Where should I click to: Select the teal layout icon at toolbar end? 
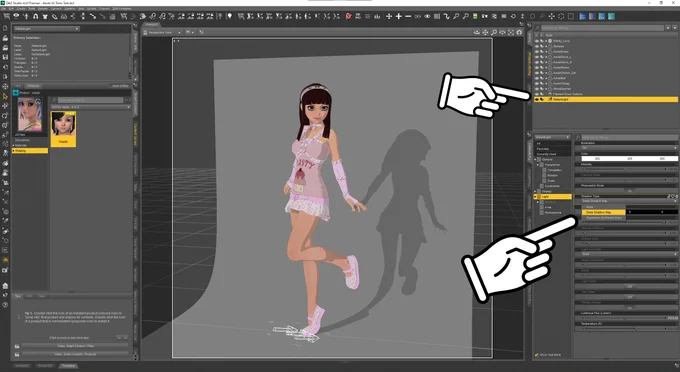(611, 16)
